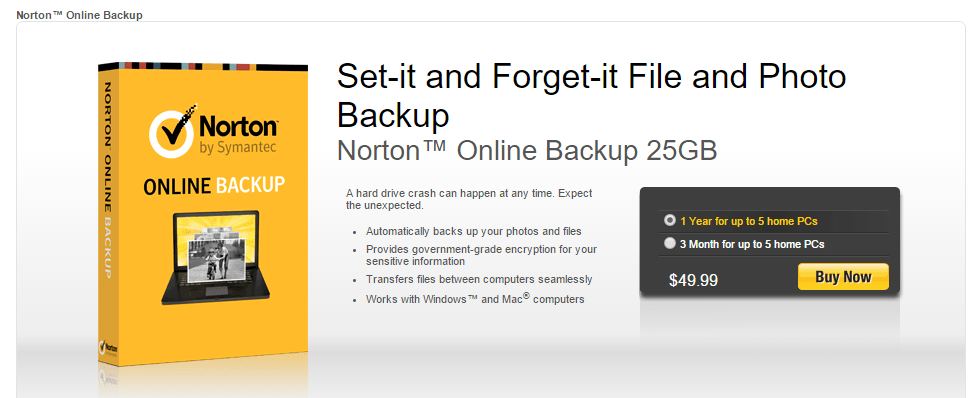Click the $49.99 price text

click(x=693, y=280)
